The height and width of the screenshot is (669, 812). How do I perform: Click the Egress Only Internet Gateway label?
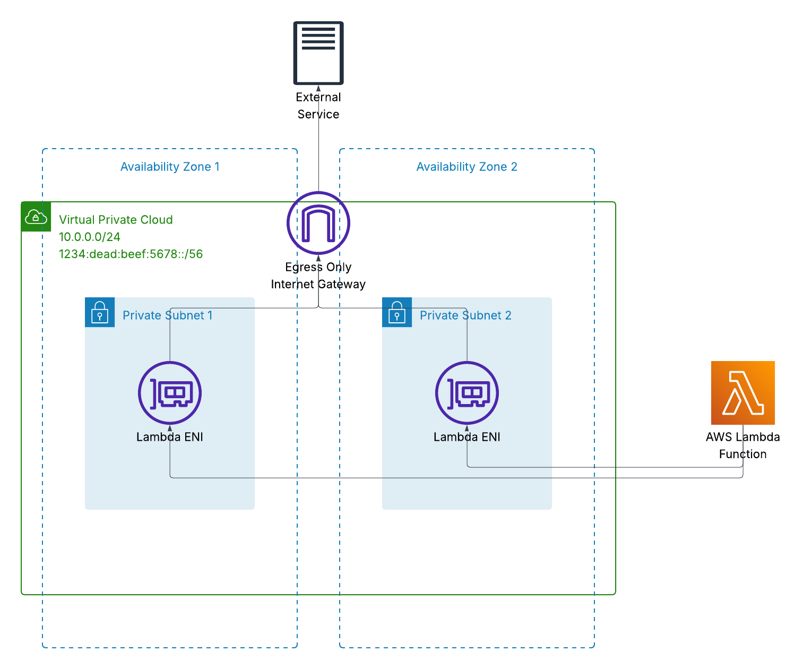tap(318, 276)
